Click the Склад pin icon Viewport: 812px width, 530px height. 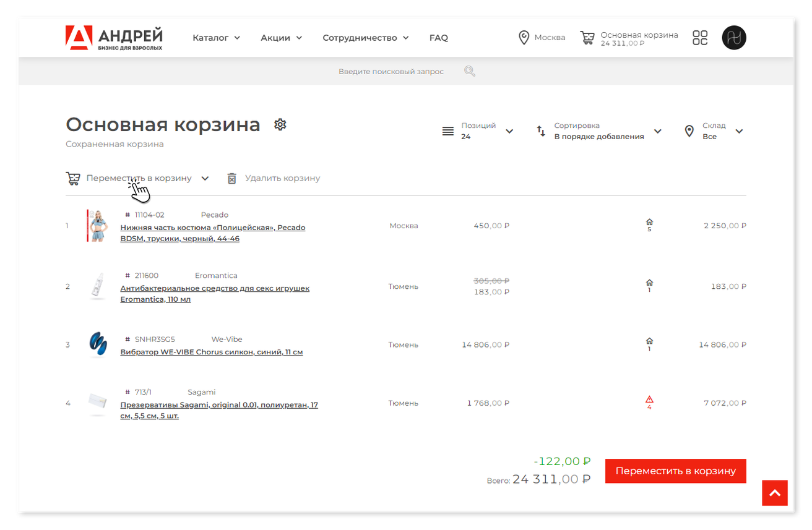click(x=689, y=131)
